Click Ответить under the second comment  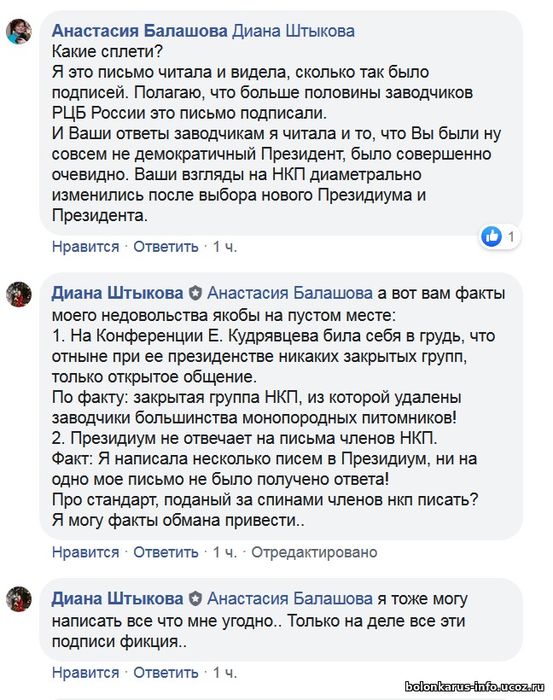coord(166,552)
